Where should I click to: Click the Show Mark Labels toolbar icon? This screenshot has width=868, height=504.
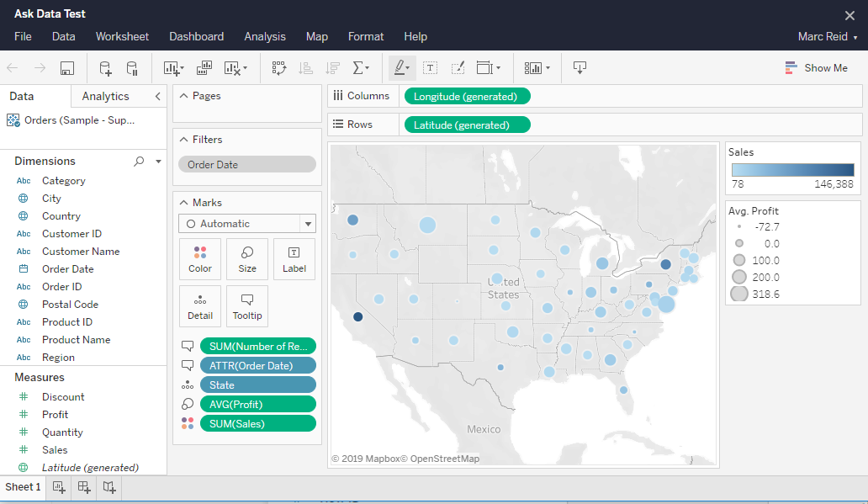pyautogui.click(x=430, y=68)
